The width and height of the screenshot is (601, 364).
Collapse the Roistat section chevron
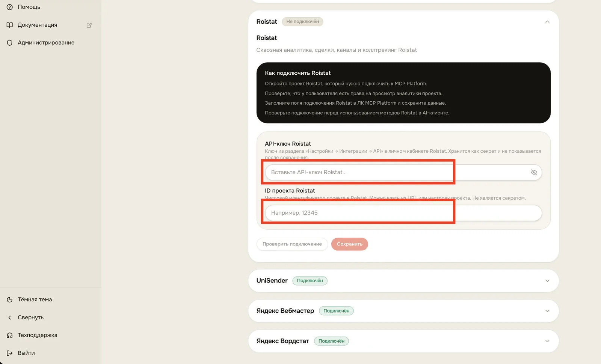(547, 22)
